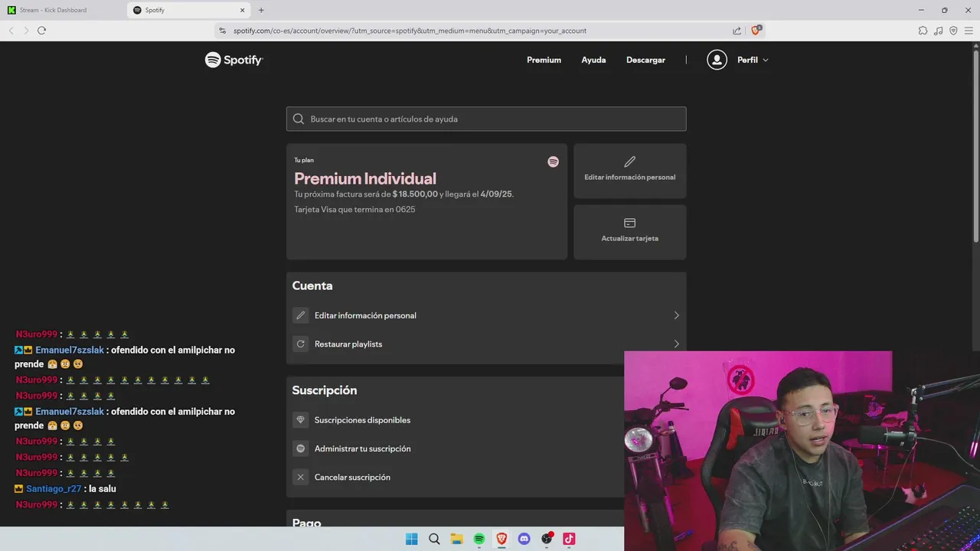This screenshot has height=551, width=980.
Task: Open the Brave VPN shield icon
Action: click(953, 31)
